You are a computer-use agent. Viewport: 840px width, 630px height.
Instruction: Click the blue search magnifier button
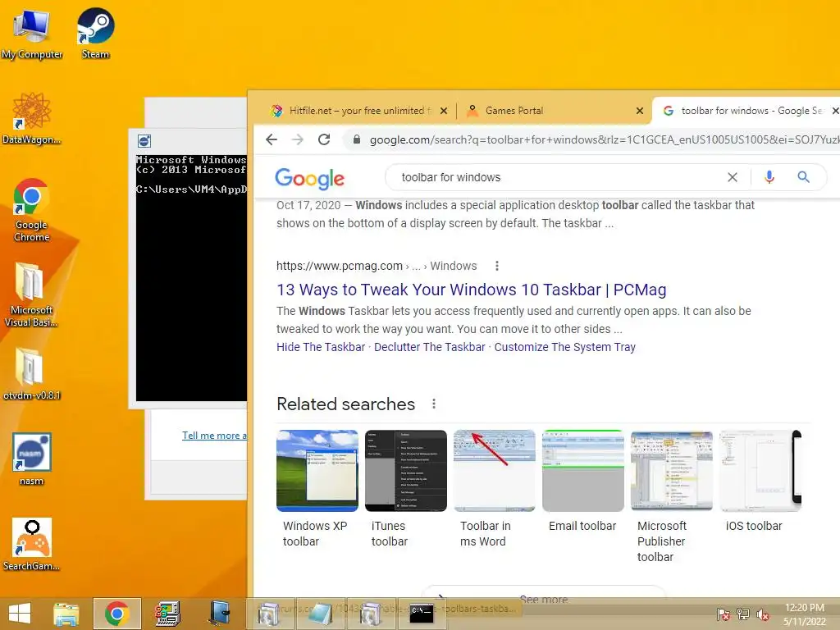click(804, 177)
